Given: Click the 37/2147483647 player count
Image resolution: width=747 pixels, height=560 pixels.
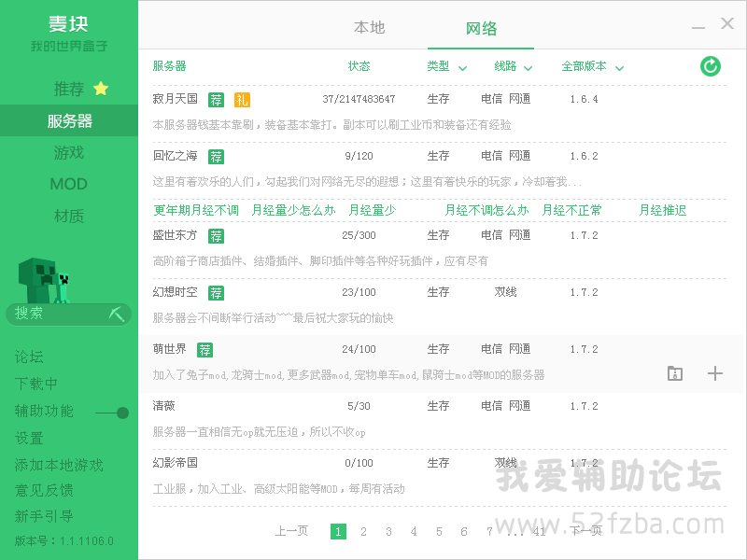Looking at the screenshot, I should (359, 99).
